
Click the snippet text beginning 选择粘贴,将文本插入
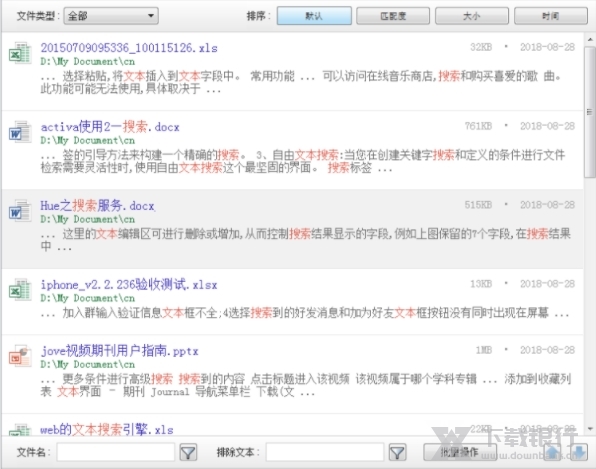301,82
